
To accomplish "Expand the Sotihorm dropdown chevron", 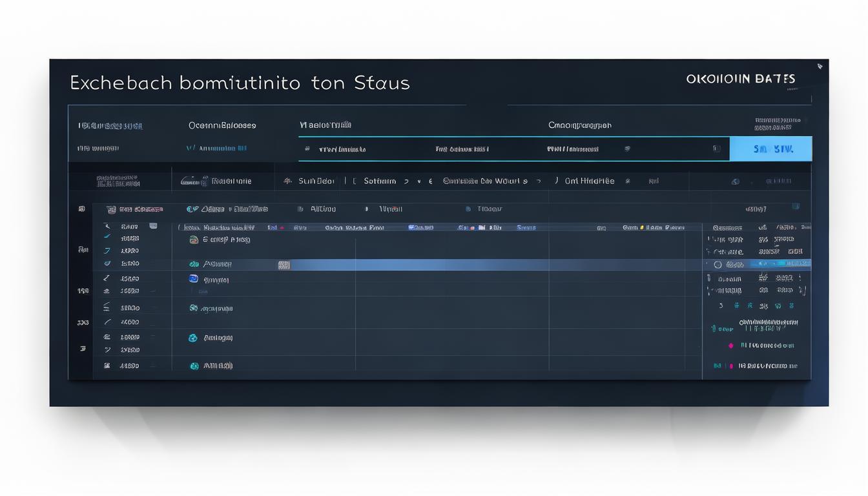I will (x=406, y=181).
